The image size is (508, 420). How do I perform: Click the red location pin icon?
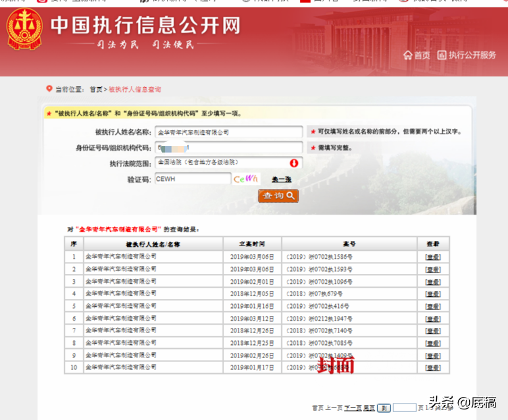pos(49,88)
